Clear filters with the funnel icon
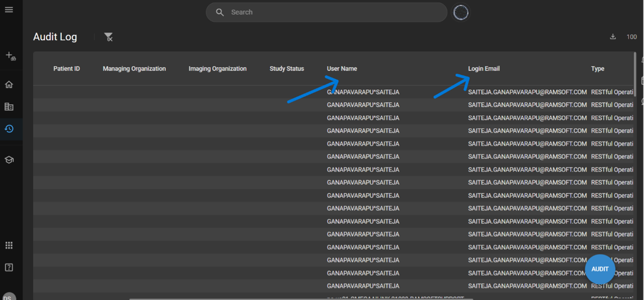The width and height of the screenshot is (644, 300). pos(108,37)
